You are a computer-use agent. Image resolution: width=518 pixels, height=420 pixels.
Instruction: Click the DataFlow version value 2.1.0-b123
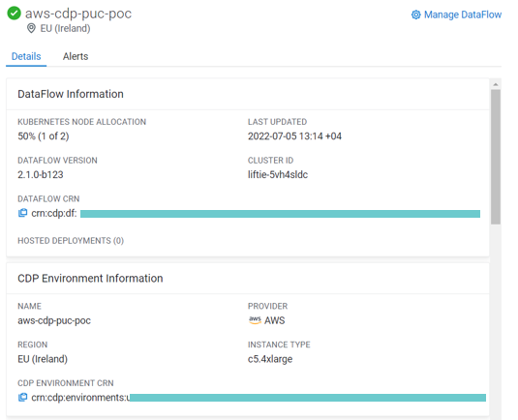click(x=41, y=174)
